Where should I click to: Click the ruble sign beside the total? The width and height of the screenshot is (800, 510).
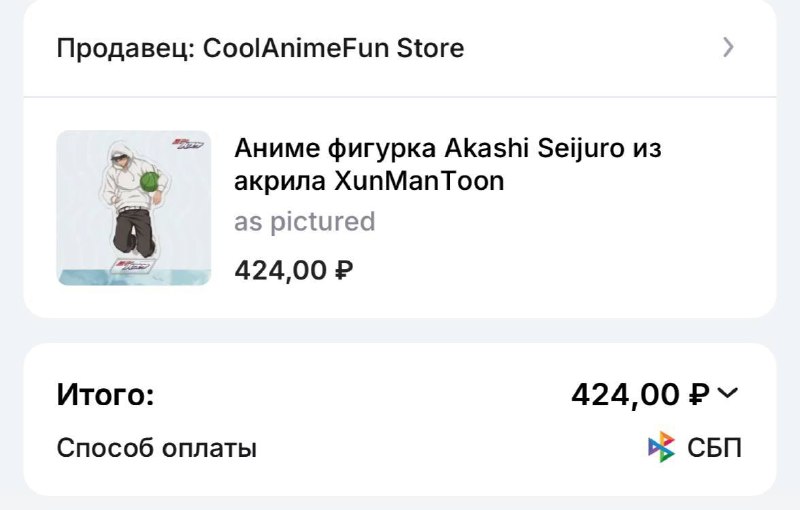pyautogui.click(x=699, y=395)
